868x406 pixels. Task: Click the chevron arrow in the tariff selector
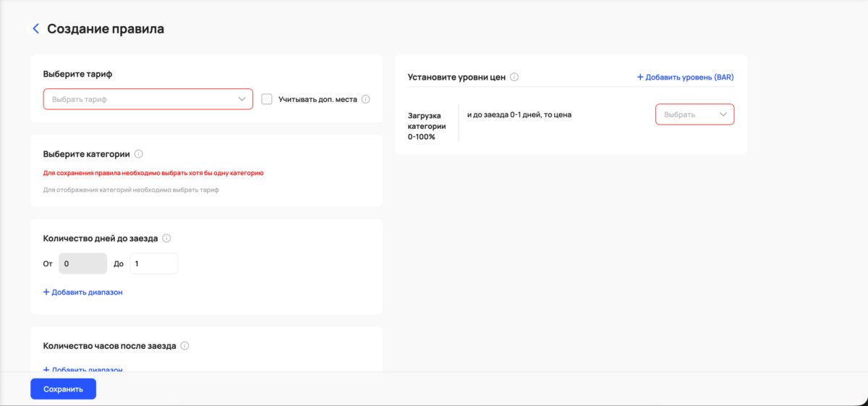242,99
